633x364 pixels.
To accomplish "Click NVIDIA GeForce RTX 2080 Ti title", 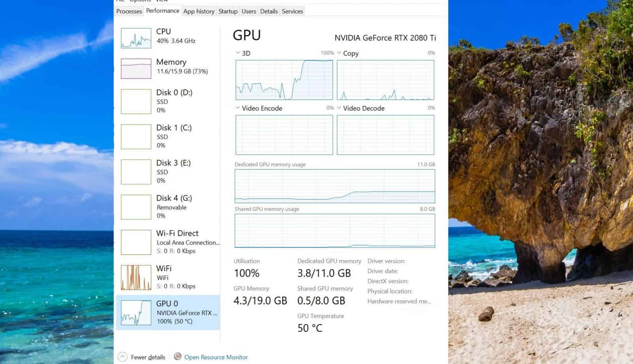I will coord(385,38).
